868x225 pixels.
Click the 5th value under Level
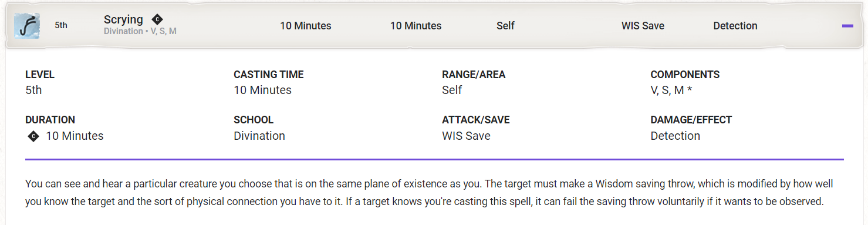[x=33, y=90]
